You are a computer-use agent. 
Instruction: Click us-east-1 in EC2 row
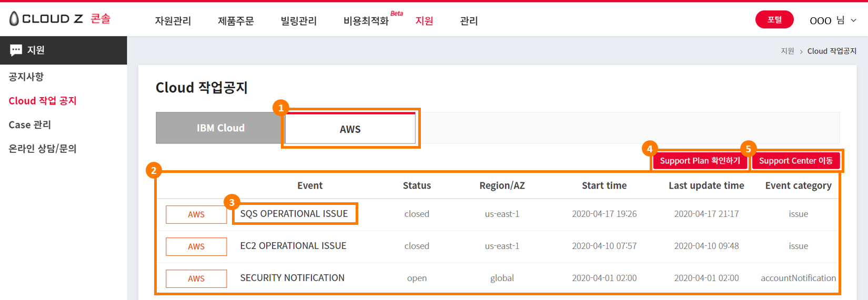[x=502, y=246]
